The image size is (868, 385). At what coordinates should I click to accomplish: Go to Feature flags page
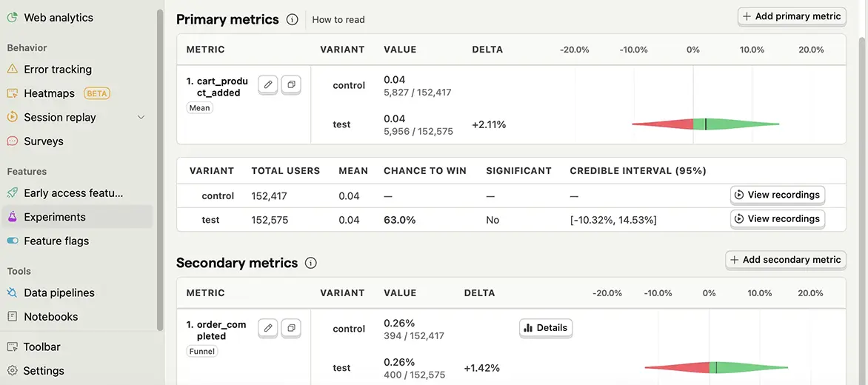[56, 241]
